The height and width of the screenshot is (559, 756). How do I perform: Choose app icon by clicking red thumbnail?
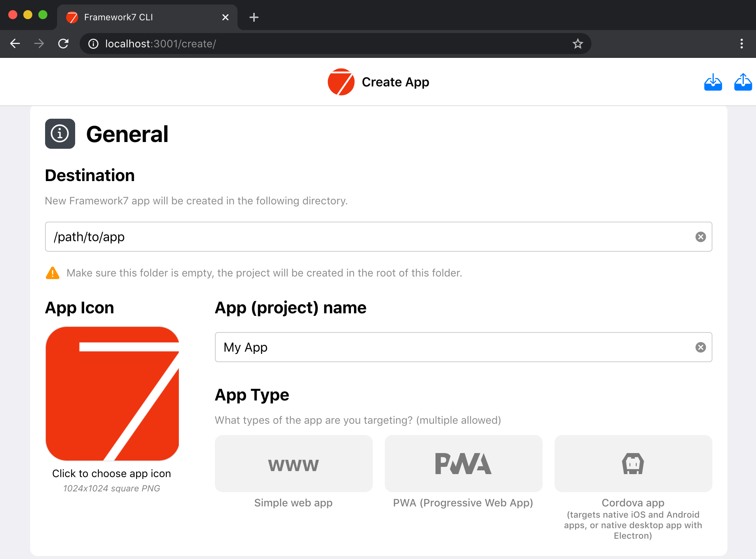[112, 393]
